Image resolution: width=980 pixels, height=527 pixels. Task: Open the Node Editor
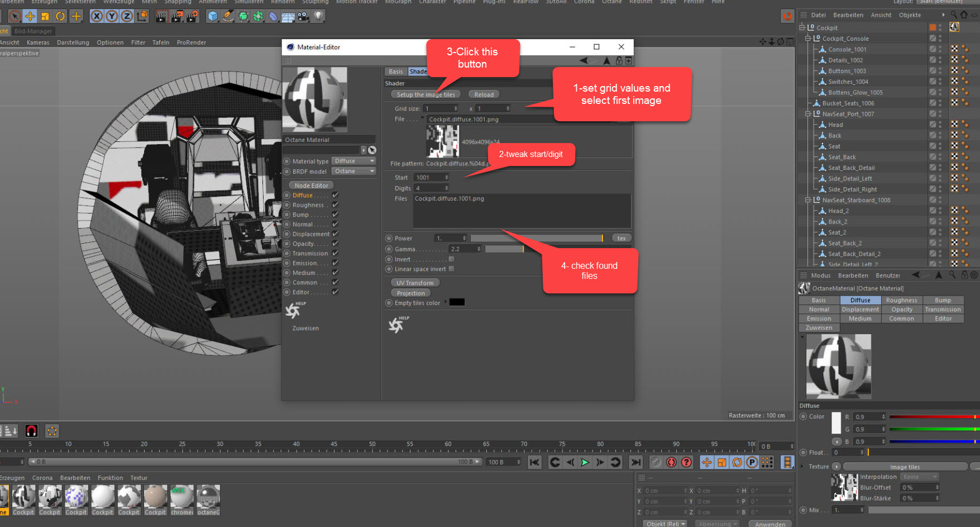coord(312,186)
